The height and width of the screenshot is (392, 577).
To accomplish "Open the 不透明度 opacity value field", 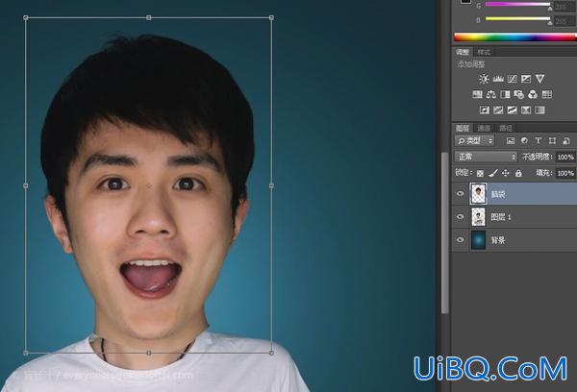I will pos(565,157).
